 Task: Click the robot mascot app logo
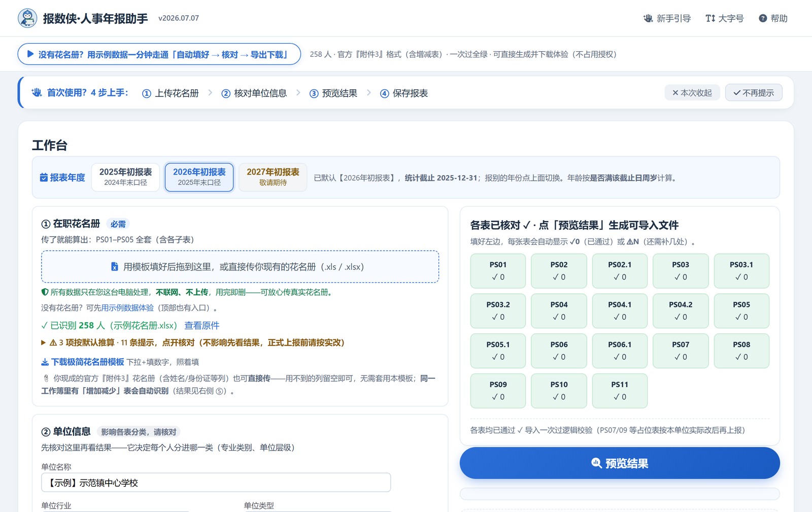27,18
